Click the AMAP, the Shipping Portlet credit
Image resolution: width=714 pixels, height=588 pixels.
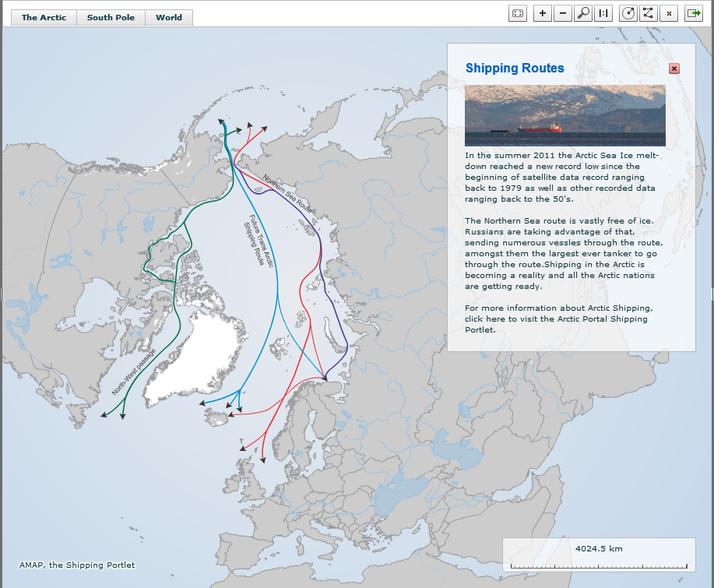(77, 565)
